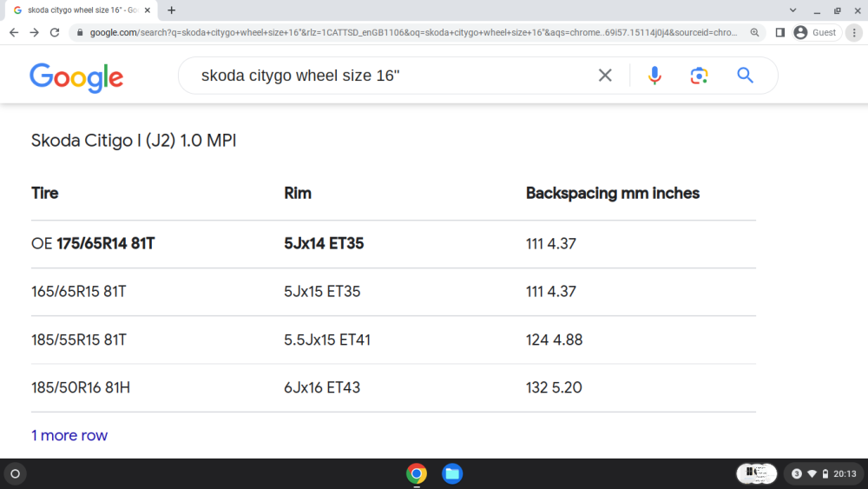
Task: Select 185/50R16 81H tire cell
Action: [x=81, y=387]
